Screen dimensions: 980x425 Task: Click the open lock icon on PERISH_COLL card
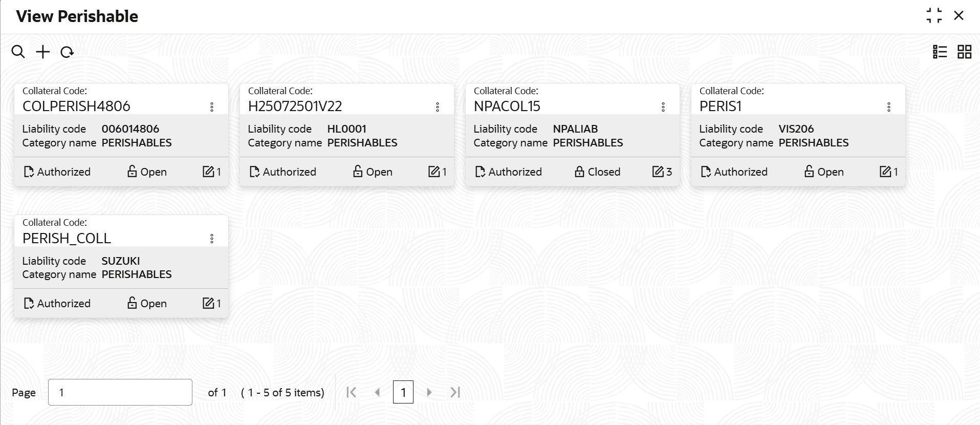[x=132, y=303]
